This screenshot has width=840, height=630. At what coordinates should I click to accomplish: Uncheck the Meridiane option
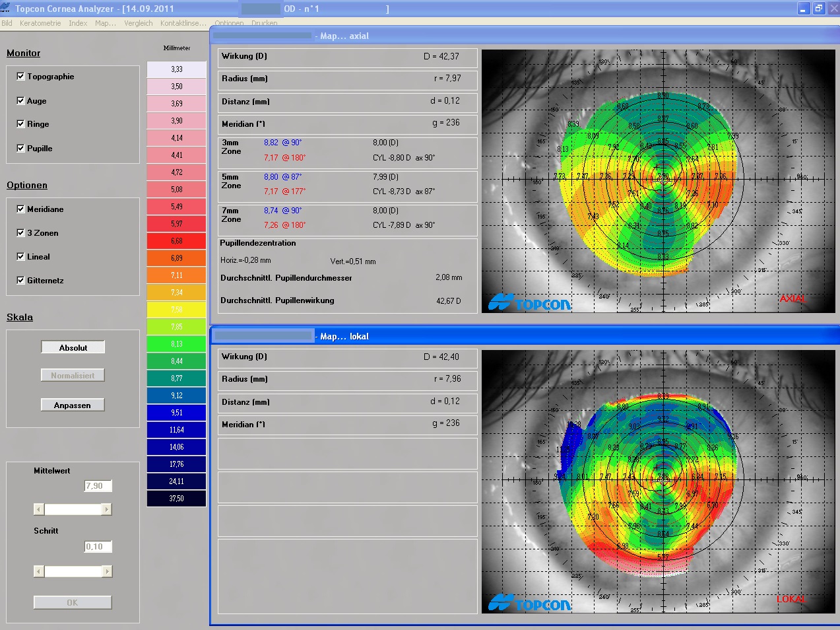coord(20,209)
